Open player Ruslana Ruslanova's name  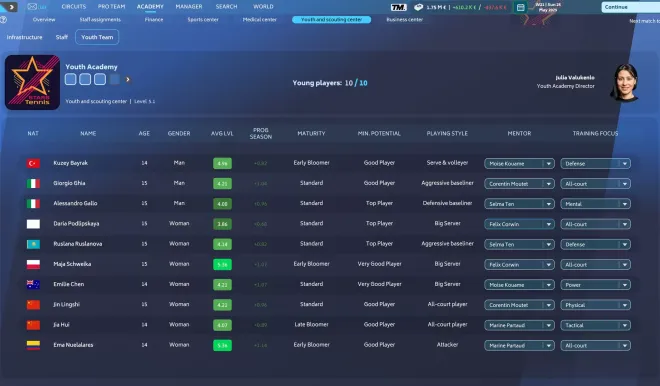[77, 244]
